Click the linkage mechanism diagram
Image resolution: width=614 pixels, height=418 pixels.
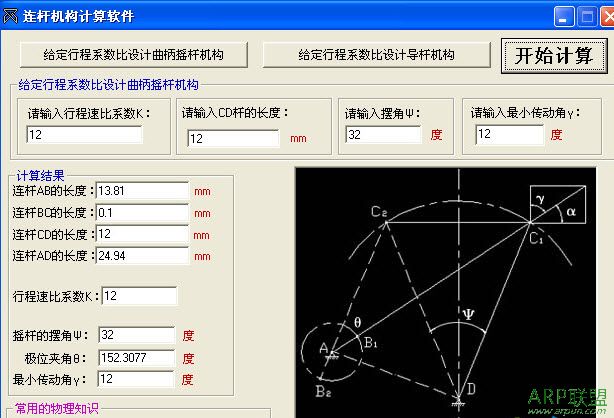point(446,292)
